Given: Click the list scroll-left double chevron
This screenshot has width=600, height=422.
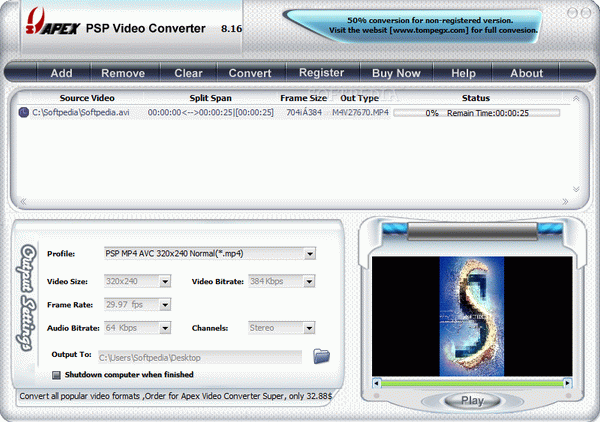Looking at the screenshot, I should coord(23,202).
